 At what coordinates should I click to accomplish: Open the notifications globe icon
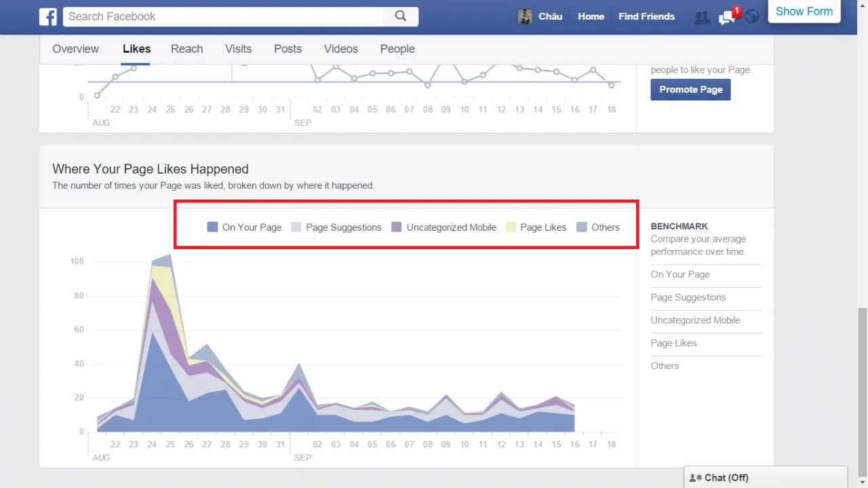coord(751,17)
